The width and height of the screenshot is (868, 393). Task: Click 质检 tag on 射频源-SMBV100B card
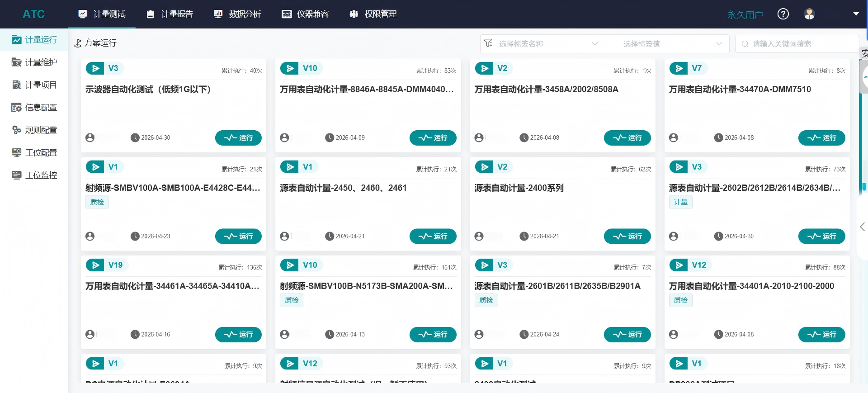click(x=292, y=300)
